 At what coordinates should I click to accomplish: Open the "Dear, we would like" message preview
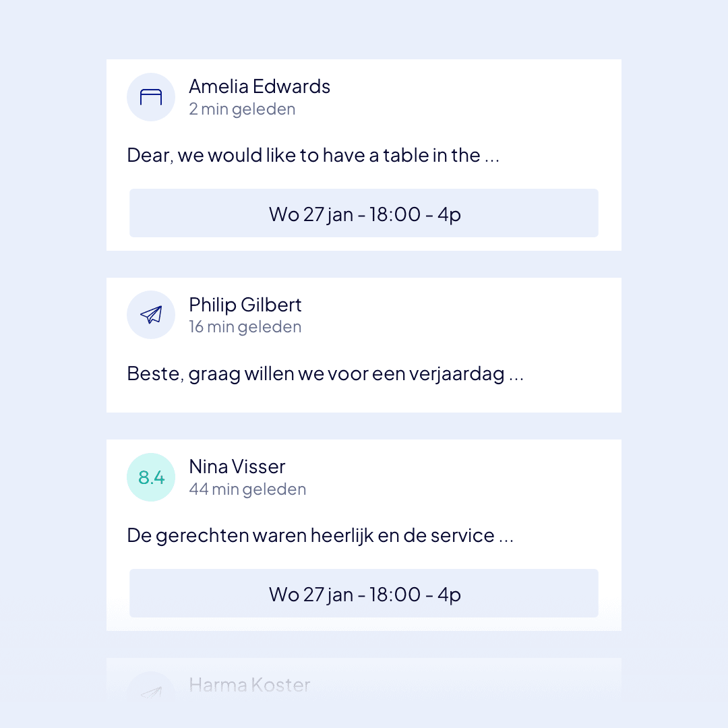303,156
